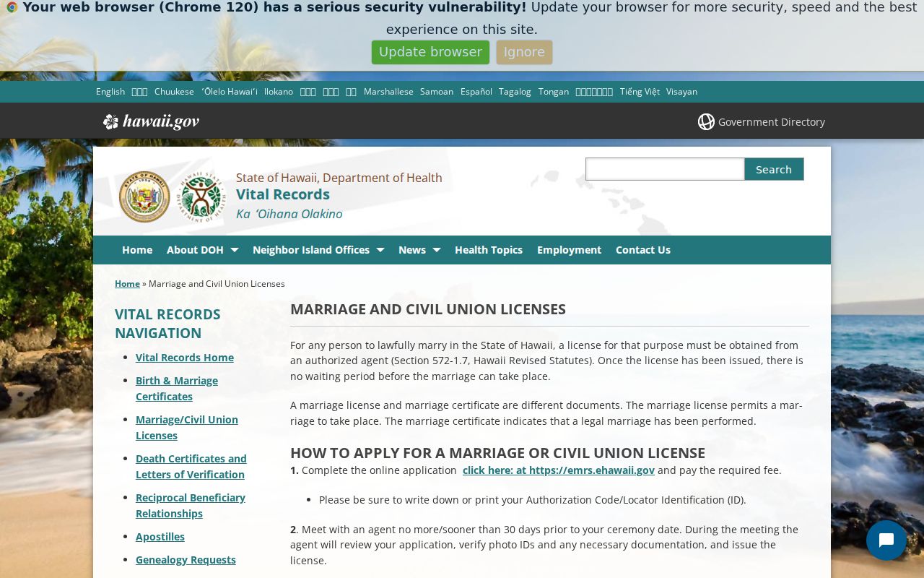Click the State of Hawaii seal
Screen dimensions: 924x578
point(144,197)
